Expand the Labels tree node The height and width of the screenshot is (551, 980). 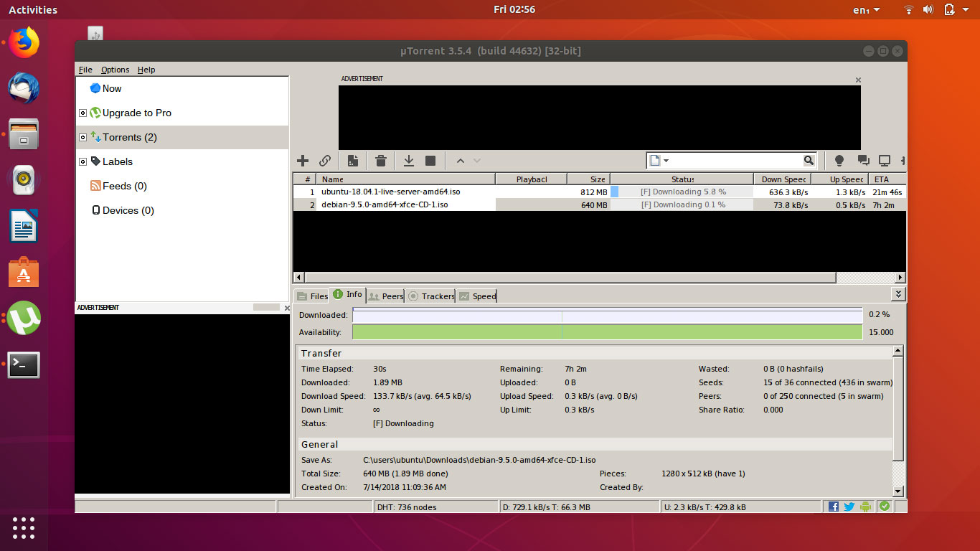point(83,161)
